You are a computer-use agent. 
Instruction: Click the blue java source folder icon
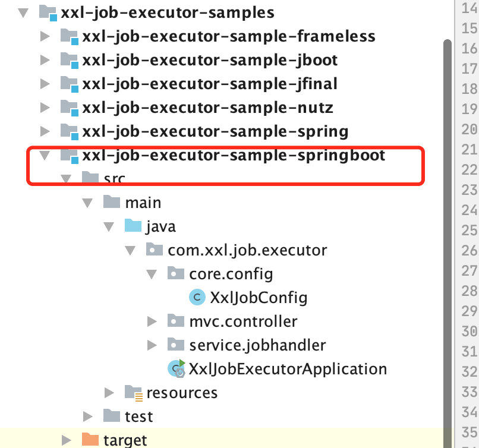coord(133,226)
